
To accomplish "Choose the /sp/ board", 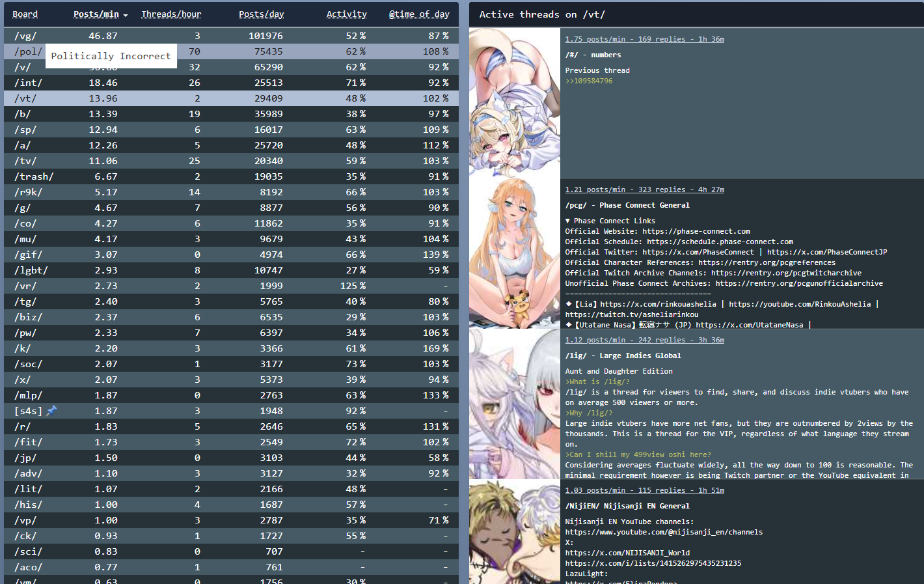I will point(231,130).
